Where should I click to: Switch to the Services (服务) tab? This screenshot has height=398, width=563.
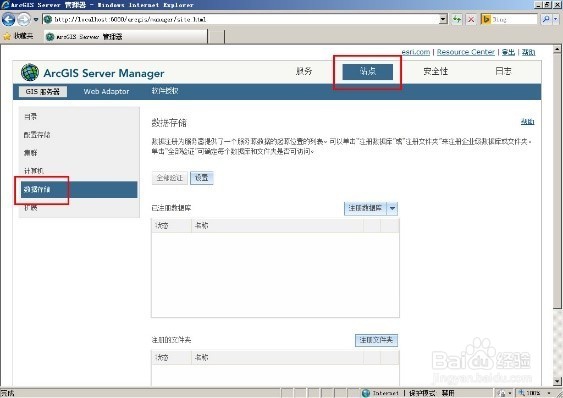click(x=304, y=71)
